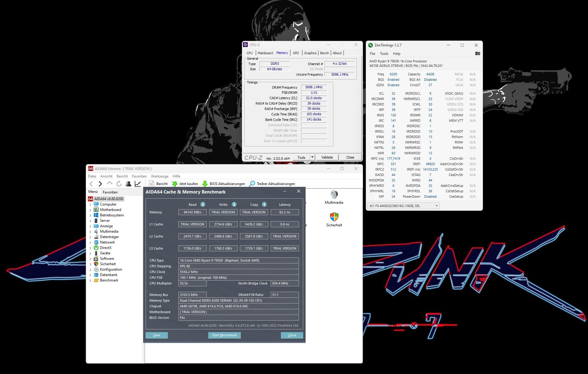
Task: Select Benchmark in AIDA64 tree
Action: pyautogui.click(x=109, y=280)
